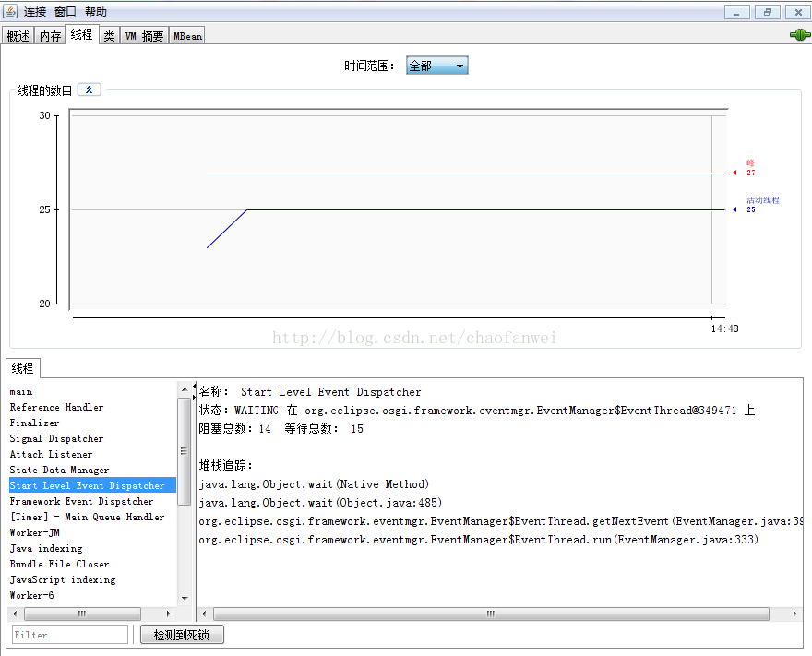Click the red peak threads line
The height and width of the screenshot is (656, 812).
click(465, 173)
